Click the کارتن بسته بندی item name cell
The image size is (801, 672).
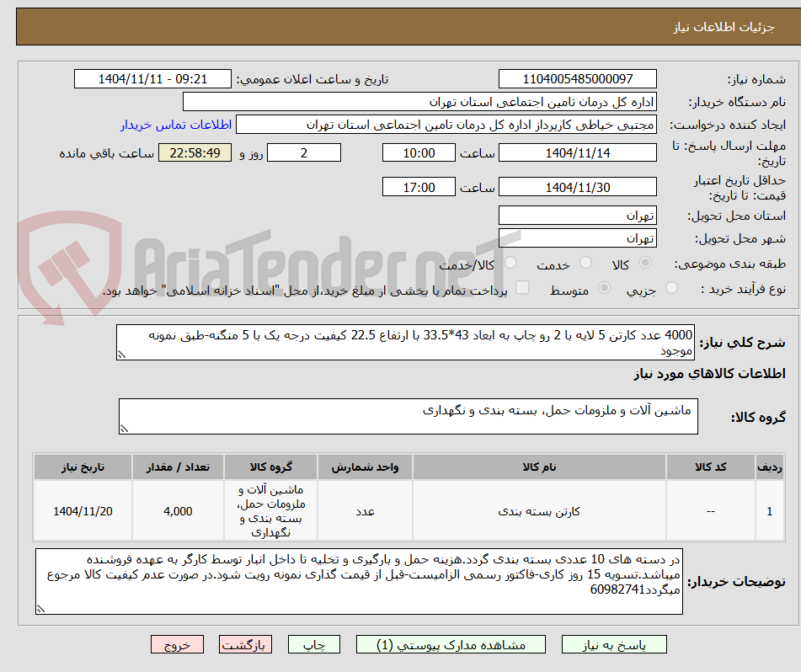539,511
